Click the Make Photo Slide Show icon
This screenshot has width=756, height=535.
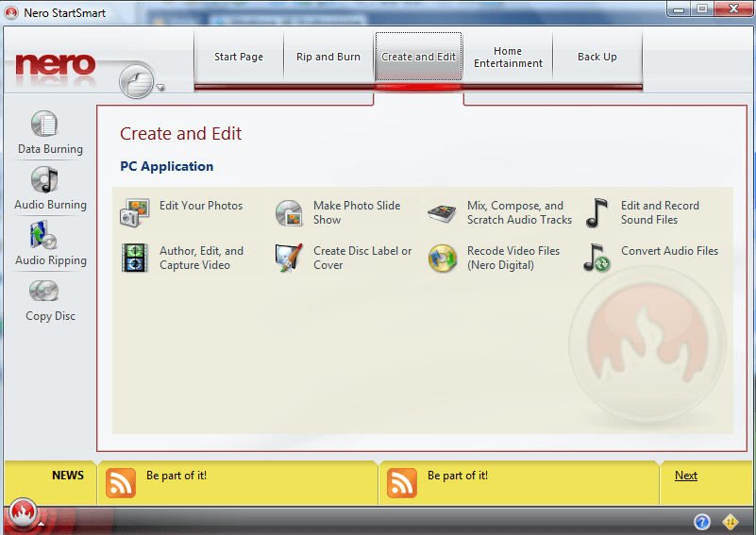[289, 212]
